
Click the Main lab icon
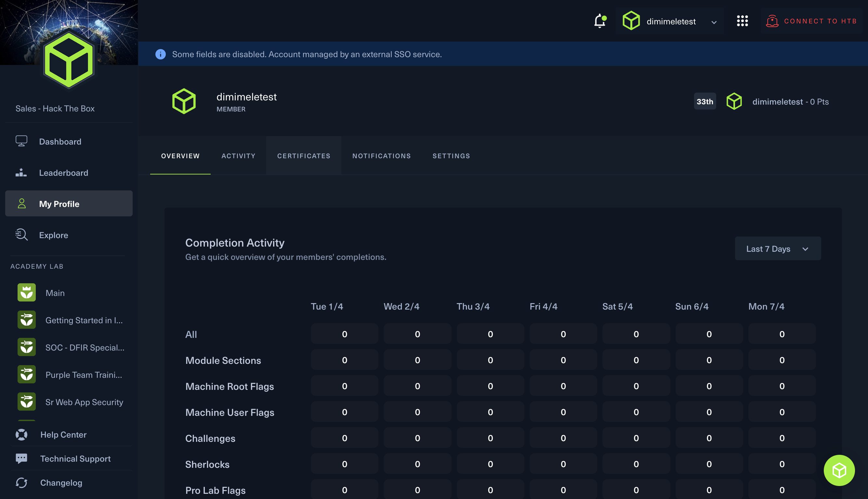click(26, 293)
